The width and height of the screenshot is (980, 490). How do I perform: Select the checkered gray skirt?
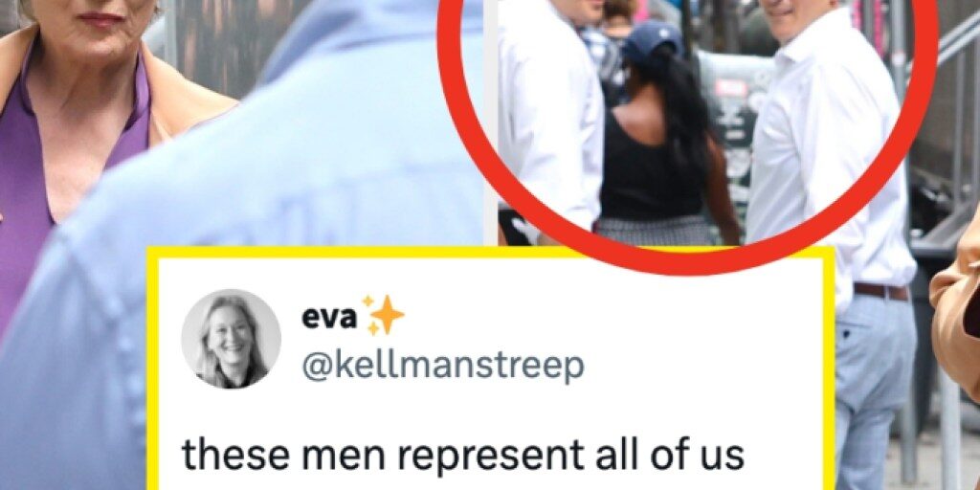pos(657,230)
